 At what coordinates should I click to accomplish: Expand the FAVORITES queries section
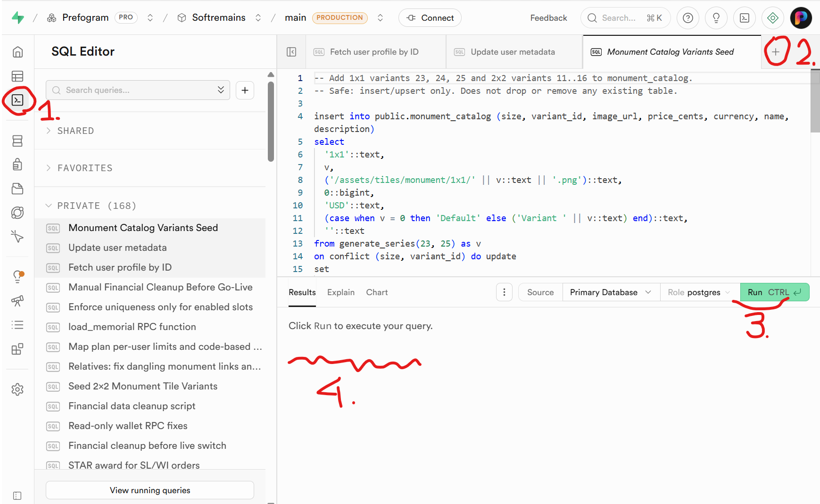click(85, 168)
